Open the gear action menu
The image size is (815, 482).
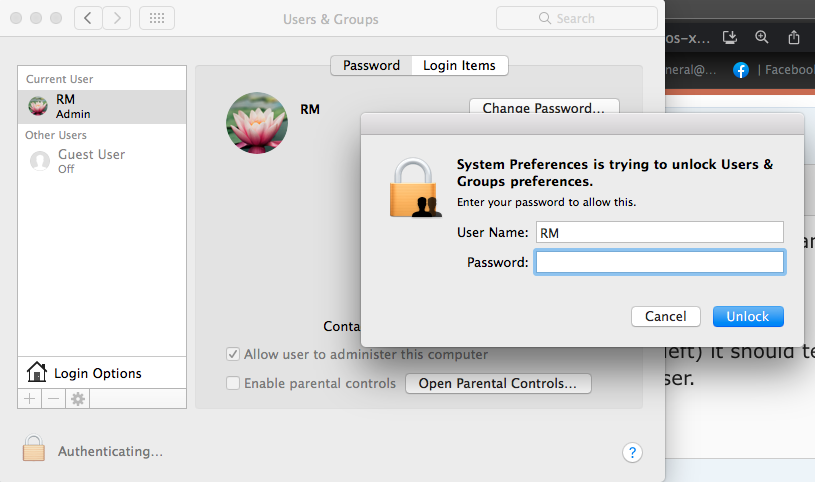[x=77, y=398]
